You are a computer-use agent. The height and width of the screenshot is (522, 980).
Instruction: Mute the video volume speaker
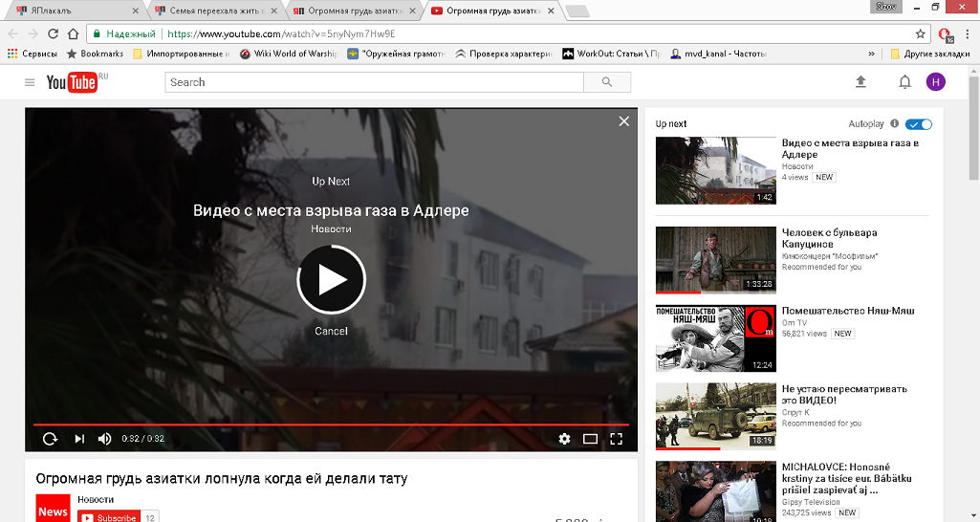coord(104,439)
